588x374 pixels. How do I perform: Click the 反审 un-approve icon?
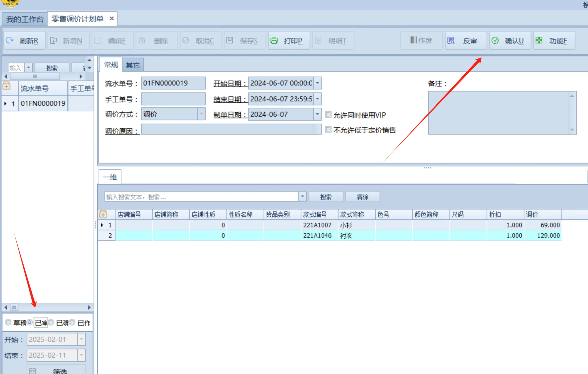(x=451, y=40)
